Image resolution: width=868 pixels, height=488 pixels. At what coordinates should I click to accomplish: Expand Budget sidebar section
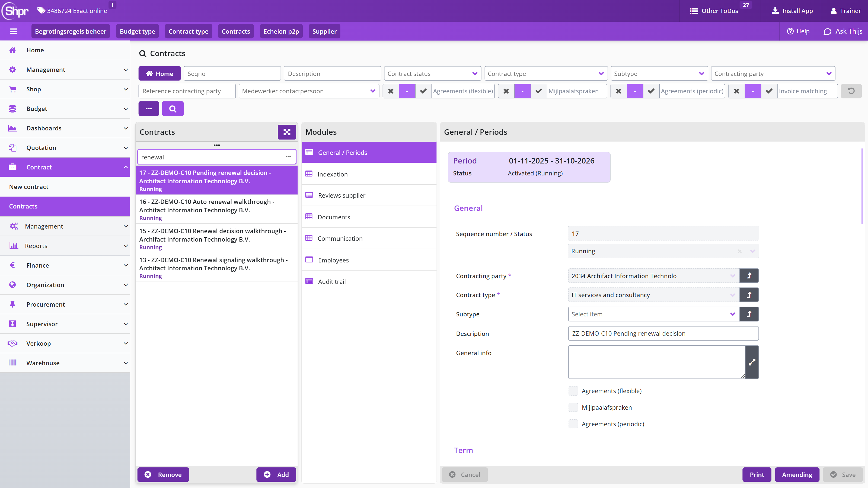tap(65, 108)
